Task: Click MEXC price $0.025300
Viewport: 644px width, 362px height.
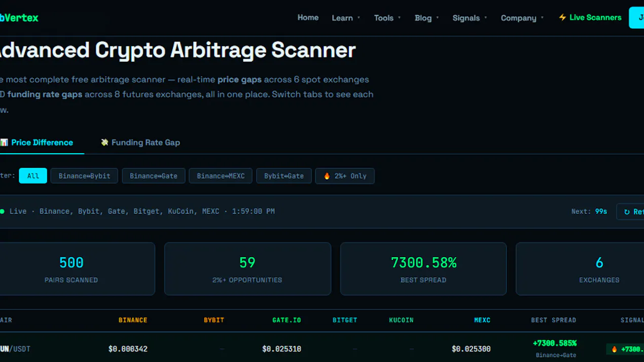Action: tap(471, 349)
